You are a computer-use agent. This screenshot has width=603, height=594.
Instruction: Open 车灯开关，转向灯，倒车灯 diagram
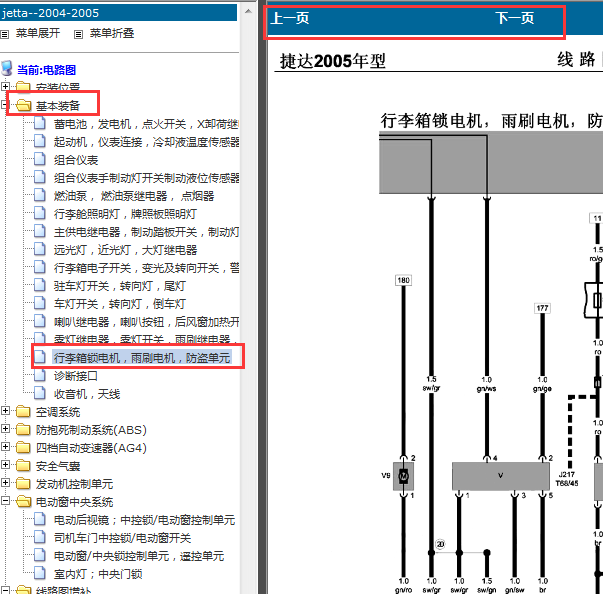click(120, 304)
